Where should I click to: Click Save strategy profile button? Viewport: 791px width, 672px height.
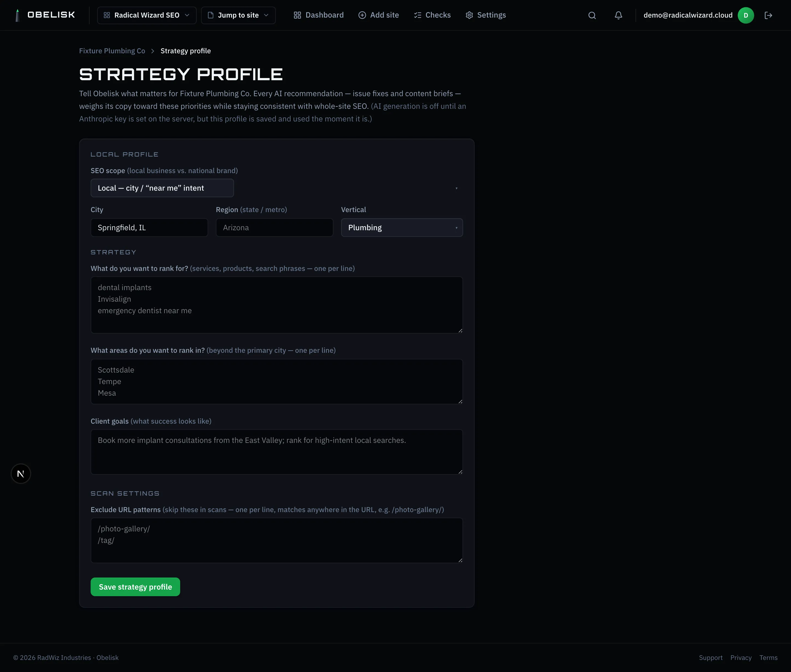pos(135,587)
